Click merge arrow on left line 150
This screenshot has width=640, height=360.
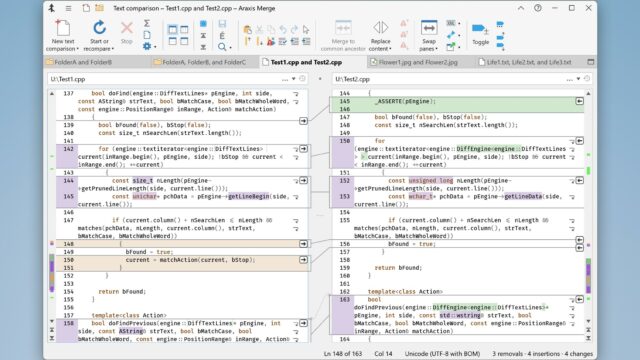click(303, 260)
